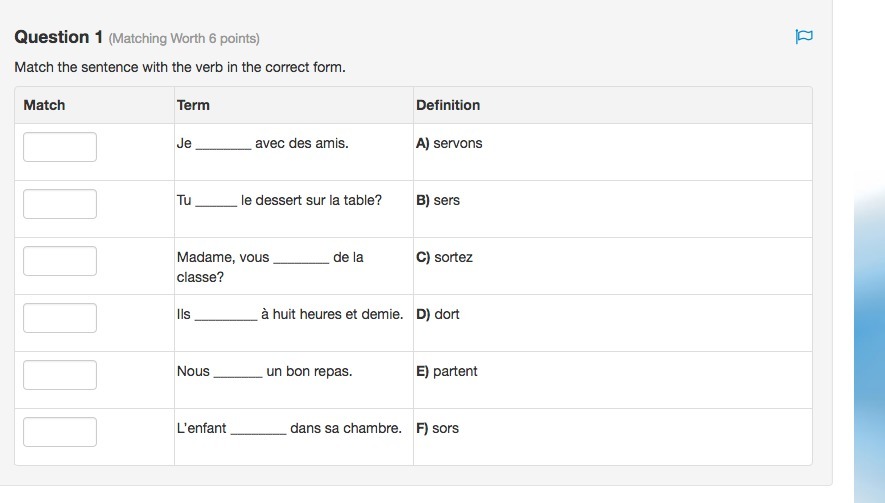Select match box for "Nous ___ un bon repas"
The image size is (885, 503).
tap(60, 375)
